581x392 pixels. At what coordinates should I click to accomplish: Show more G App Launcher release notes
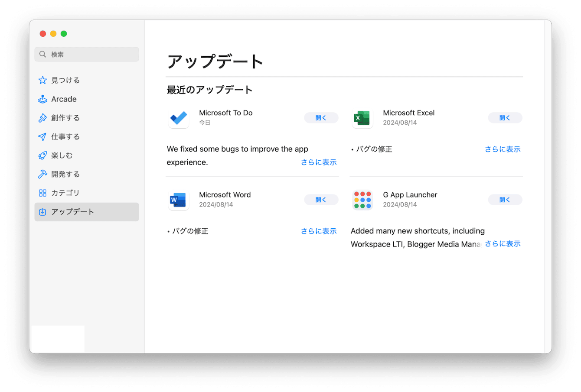click(503, 244)
